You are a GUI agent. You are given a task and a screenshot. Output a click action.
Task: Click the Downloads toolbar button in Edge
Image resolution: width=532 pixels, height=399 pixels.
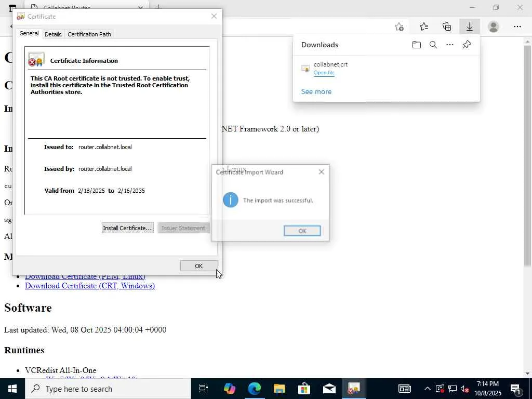[x=469, y=26]
